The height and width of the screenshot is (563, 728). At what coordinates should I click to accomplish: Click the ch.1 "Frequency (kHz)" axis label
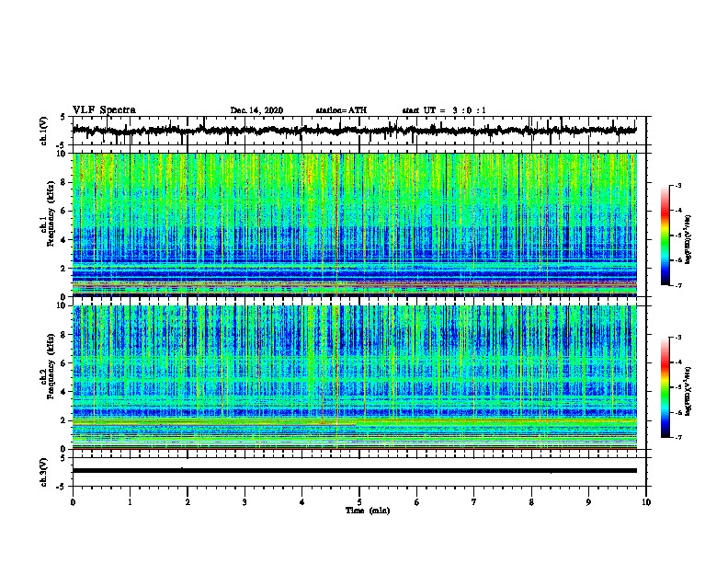(51, 214)
